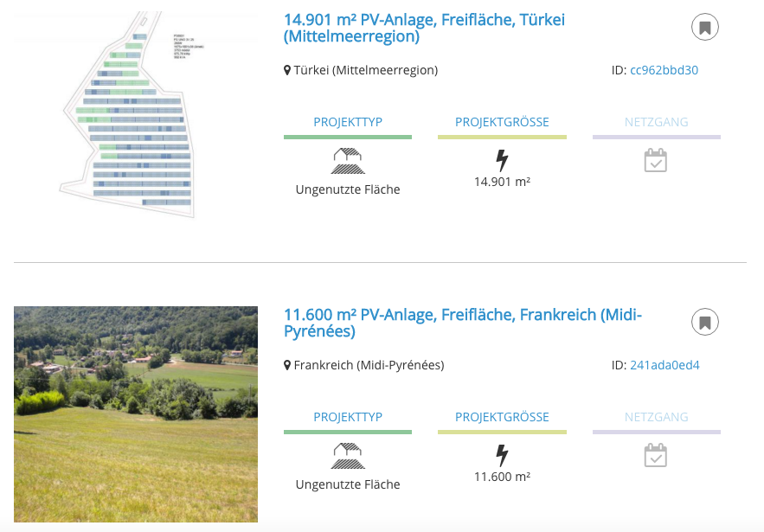
Task: Select the Projekttyp heading in Türkei listing
Action: click(x=347, y=122)
